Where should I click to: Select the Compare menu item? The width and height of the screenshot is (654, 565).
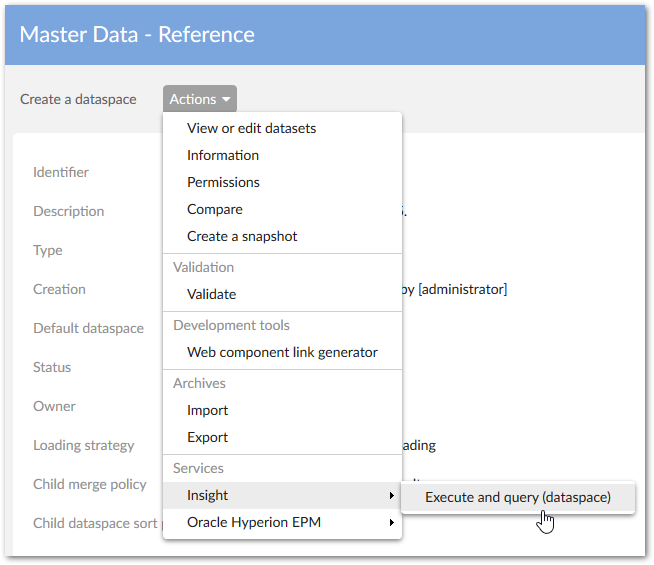click(x=215, y=209)
